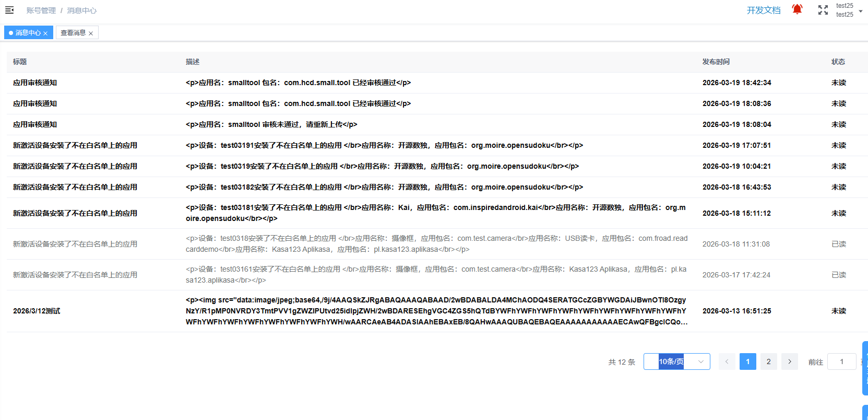Close the 消息中心 tab
The width and height of the screenshot is (868, 420).
pyautogui.click(x=45, y=33)
